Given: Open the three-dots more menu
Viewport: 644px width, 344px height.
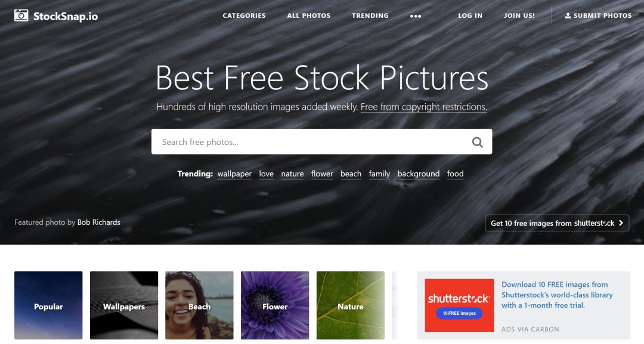Looking at the screenshot, I should coord(415,16).
